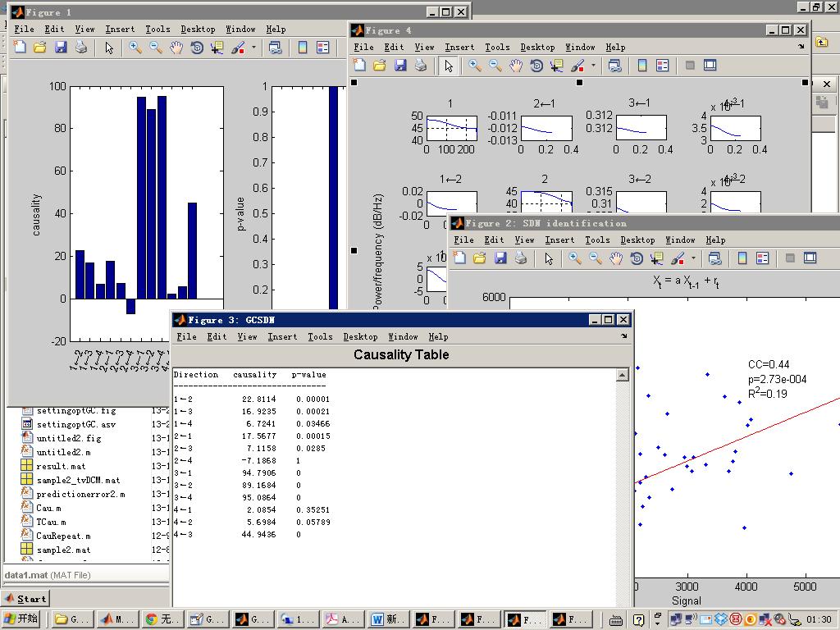840x630 pixels.
Task: Open Insert menu in Figure 1
Action: tap(120, 29)
